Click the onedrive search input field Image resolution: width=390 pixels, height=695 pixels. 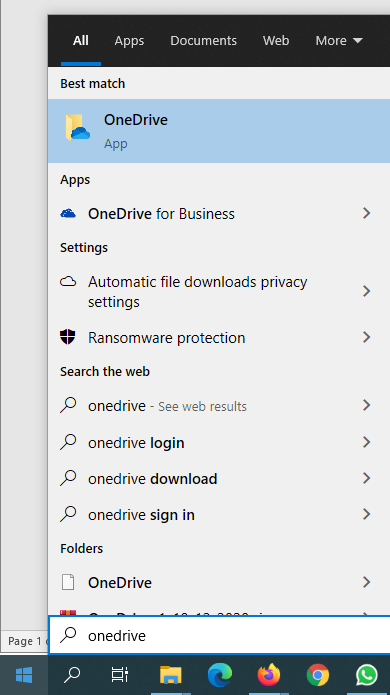click(220, 635)
